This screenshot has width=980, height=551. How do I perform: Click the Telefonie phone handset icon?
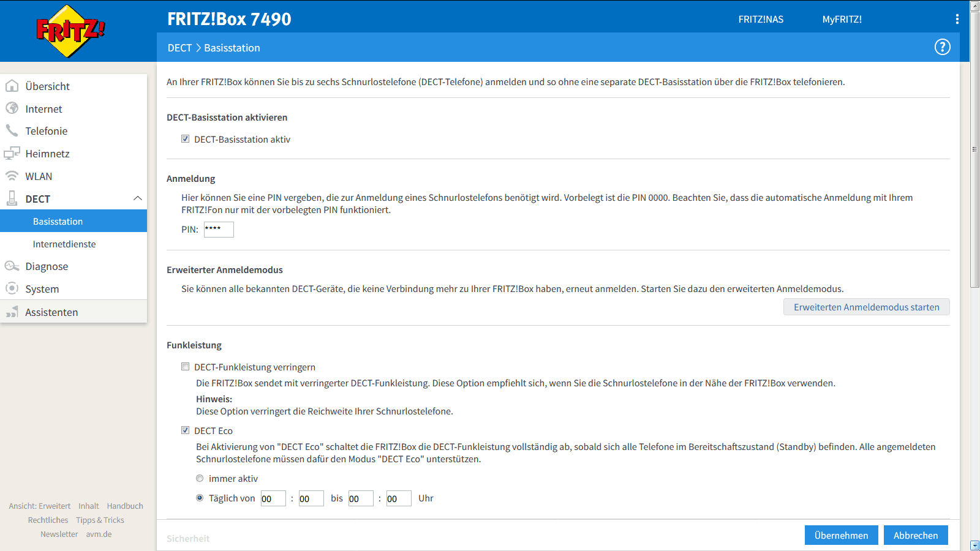pos(12,130)
